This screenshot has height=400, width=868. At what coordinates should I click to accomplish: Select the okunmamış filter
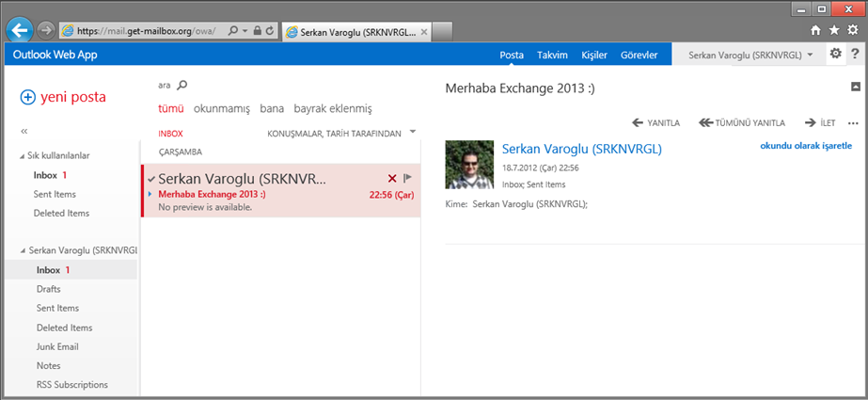tap(222, 108)
